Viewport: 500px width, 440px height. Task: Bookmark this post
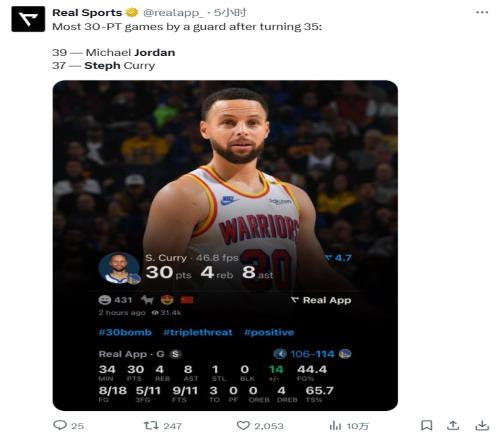coord(427,425)
